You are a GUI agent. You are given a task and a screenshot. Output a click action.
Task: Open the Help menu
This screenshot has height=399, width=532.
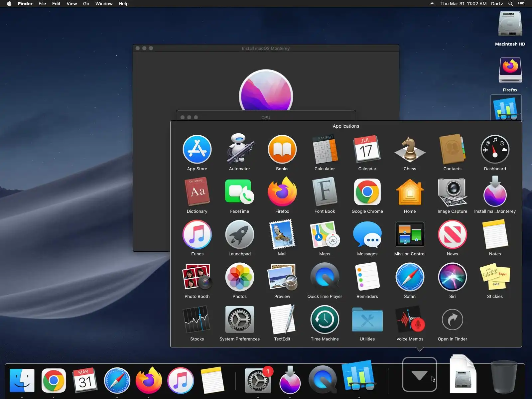tap(123, 4)
